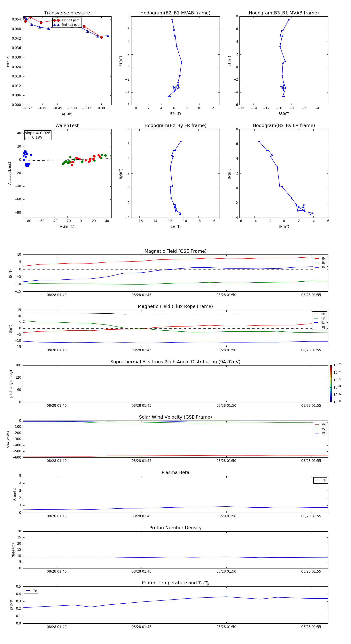This screenshot has height=644, width=351.
Task: Click the 'pitch angle (deg)' axis label
Action: pyautogui.click(x=11, y=384)
